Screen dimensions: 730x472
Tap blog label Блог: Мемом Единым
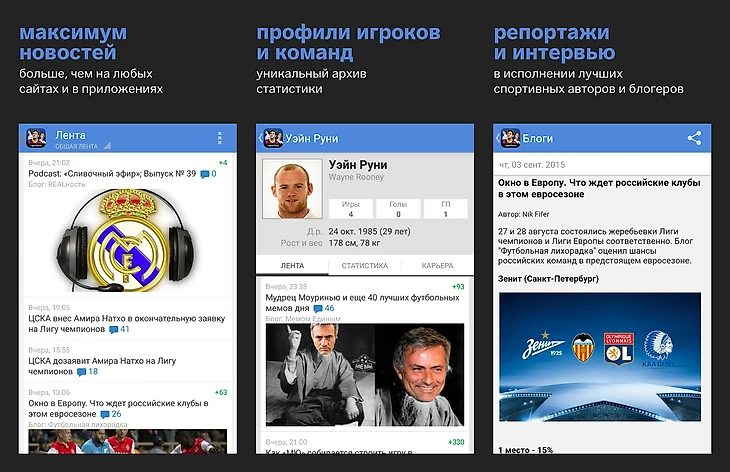[303, 319]
